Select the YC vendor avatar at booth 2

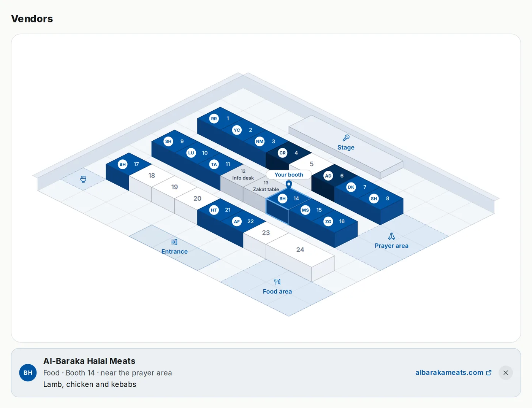237,130
